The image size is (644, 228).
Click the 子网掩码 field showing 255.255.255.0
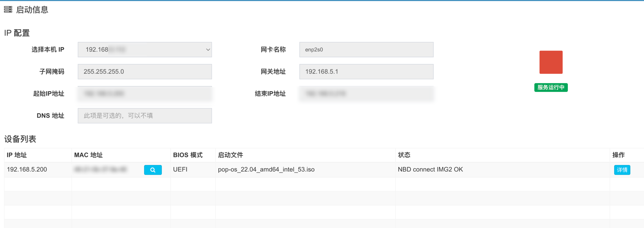144,71
